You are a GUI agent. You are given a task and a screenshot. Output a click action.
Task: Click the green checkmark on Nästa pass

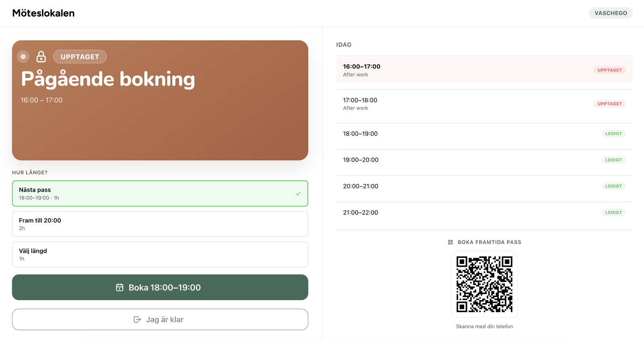[x=298, y=194]
